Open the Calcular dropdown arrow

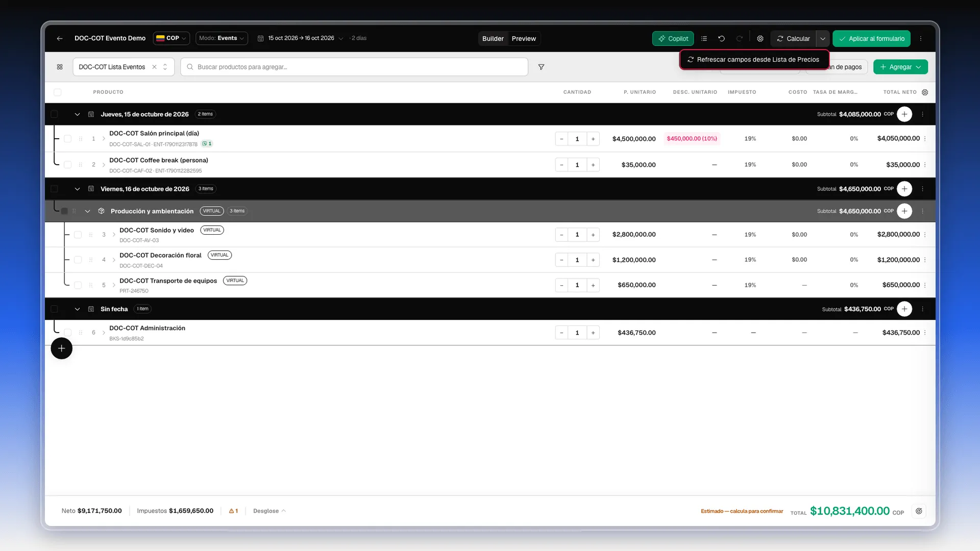823,38
